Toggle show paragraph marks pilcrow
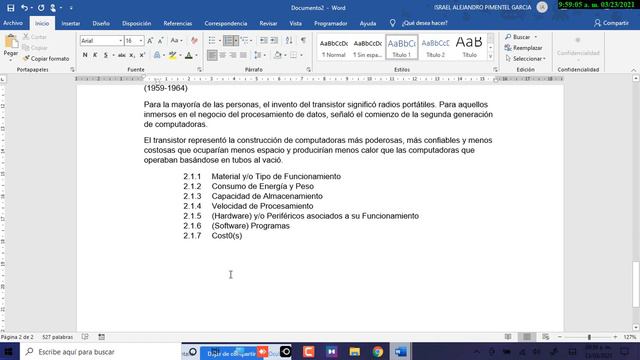640x360 pixels. 303,40
